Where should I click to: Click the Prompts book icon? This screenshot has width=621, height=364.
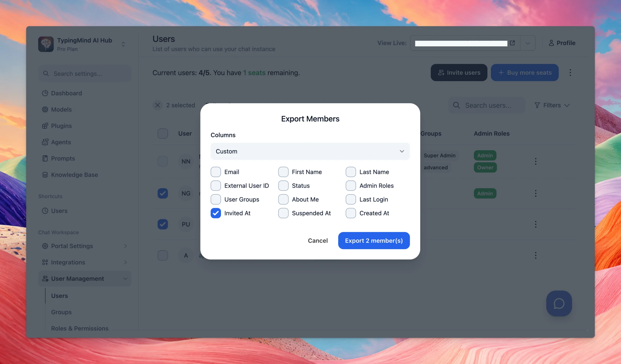(x=45, y=158)
